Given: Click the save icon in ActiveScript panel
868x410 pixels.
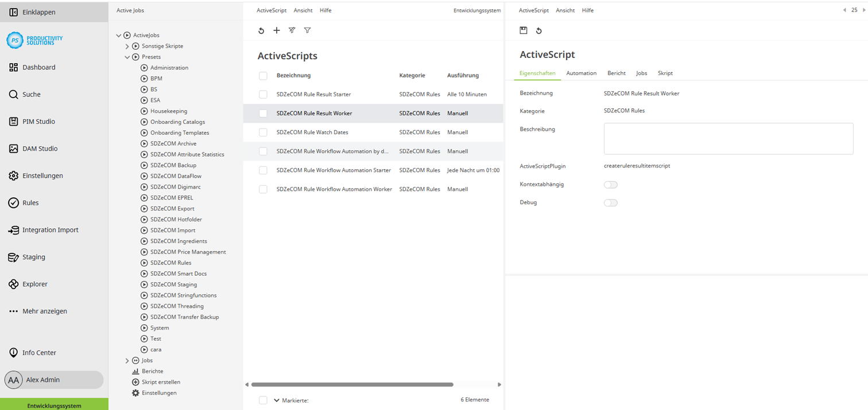Looking at the screenshot, I should 524,30.
